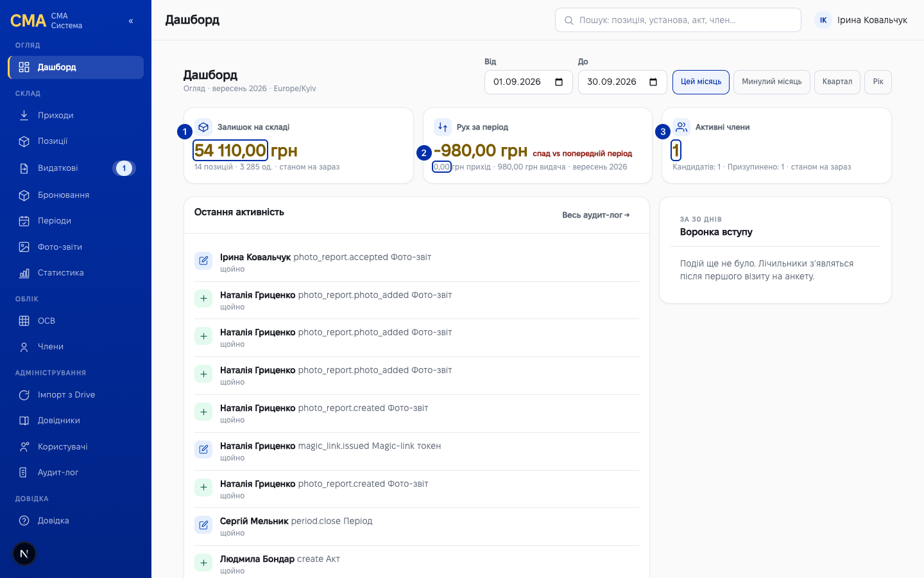
Task: Click the badge 1 next to Видаткові
Action: (x=124, y=168)
